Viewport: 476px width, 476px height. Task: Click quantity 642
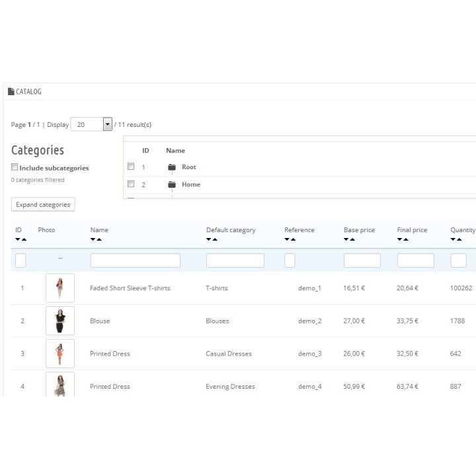click(x=456, y=354)
